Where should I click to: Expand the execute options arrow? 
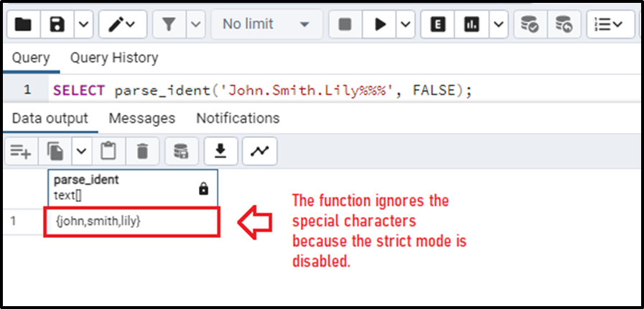click(x=406, y=24)
